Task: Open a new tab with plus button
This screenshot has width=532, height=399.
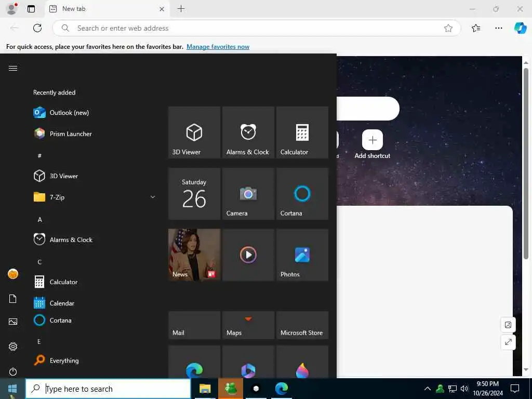Action: 181,9
